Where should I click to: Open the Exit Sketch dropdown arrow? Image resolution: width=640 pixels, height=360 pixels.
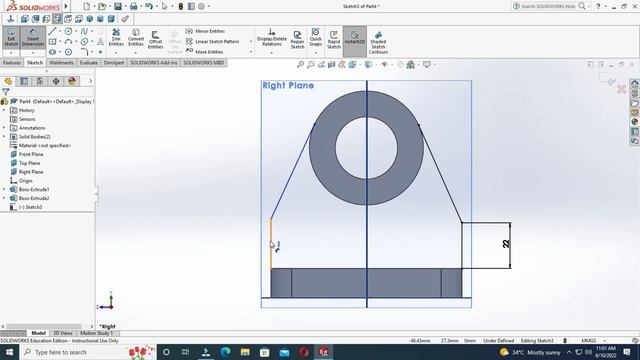11,53
